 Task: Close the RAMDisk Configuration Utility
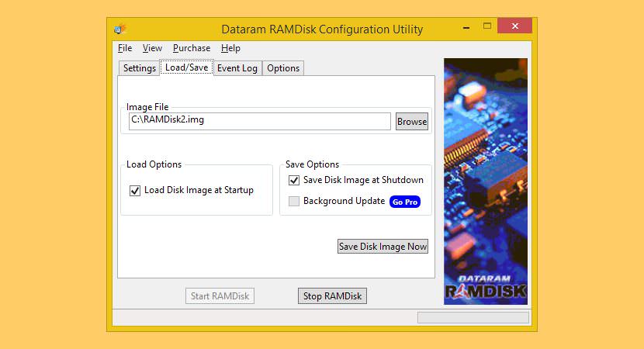pos(515,26)
